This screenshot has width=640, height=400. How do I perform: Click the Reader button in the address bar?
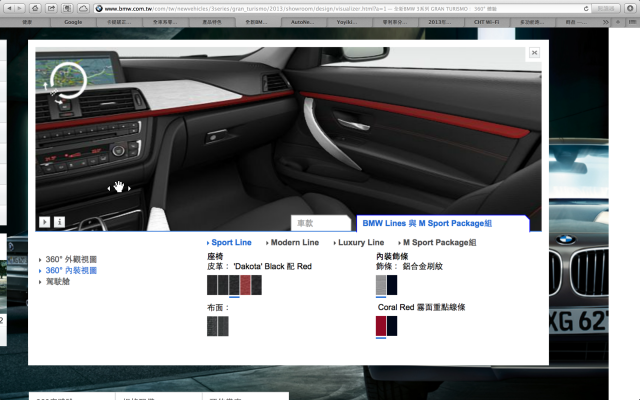(605, 8)
